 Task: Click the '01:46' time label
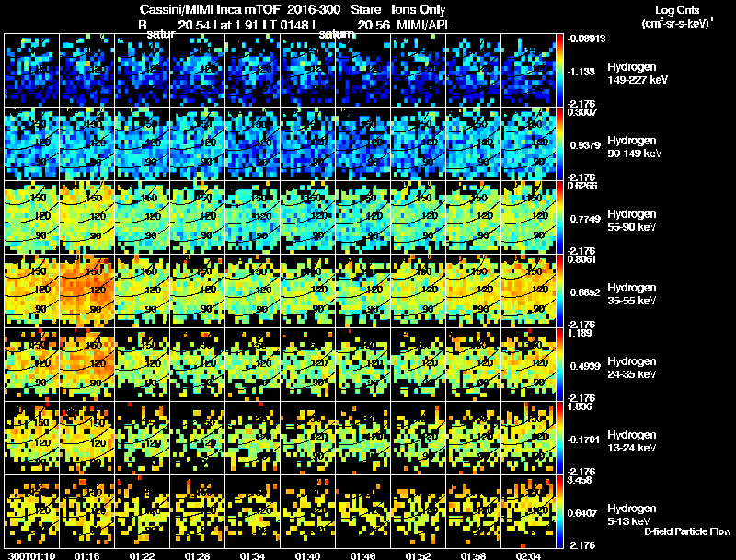[363, 555]
